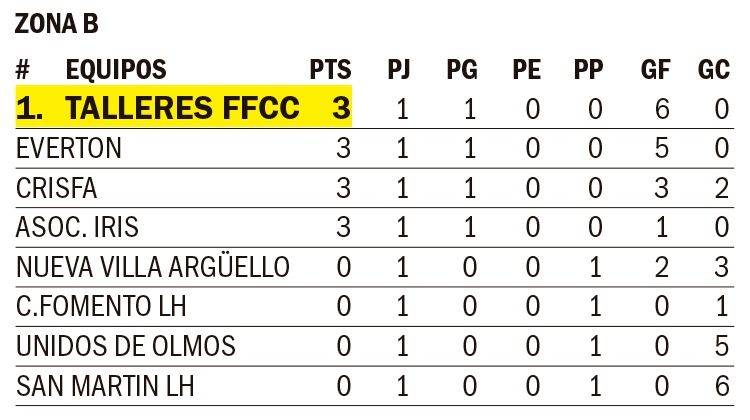Select NUEVA VILLA ARGÜELLO team name
The width and height of the screenshot is (750, 420).
(154, 267)
